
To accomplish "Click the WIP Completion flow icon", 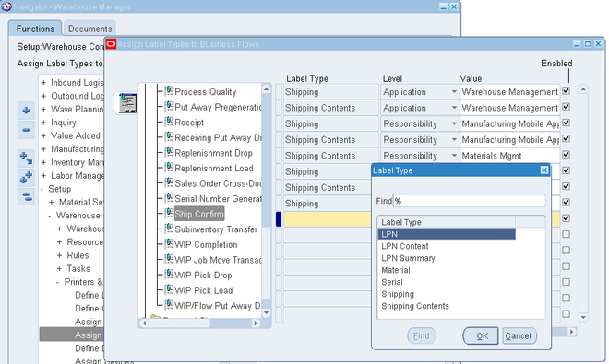I will [169, 244].
